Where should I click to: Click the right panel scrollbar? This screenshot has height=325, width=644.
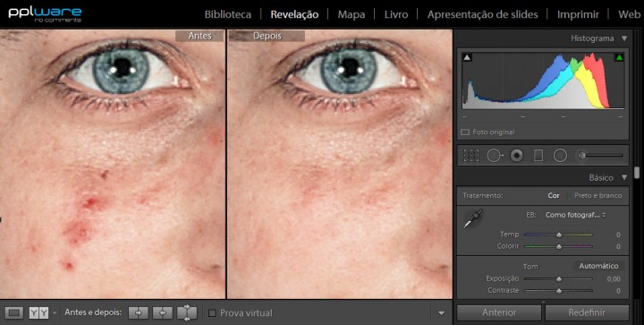[x=637, y=173]
